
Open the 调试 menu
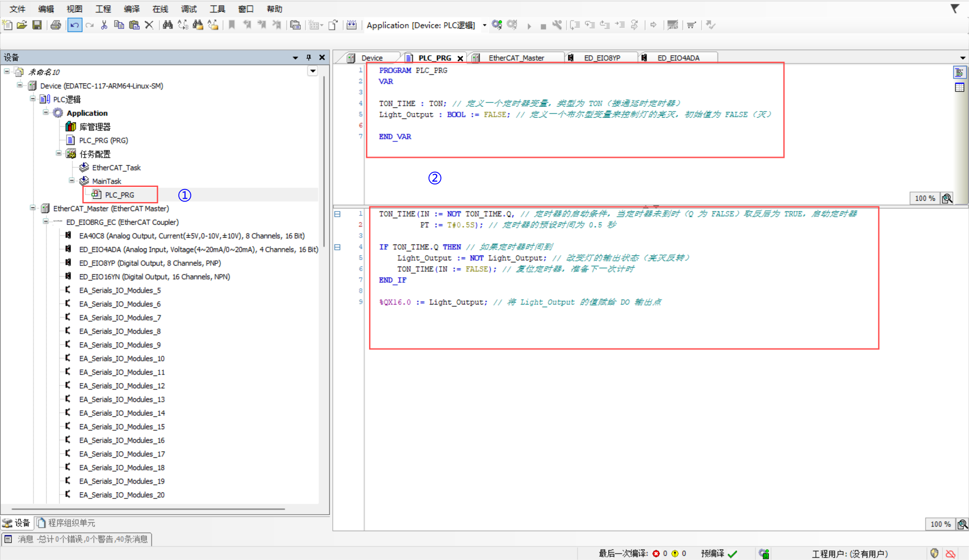pos(189,9)
